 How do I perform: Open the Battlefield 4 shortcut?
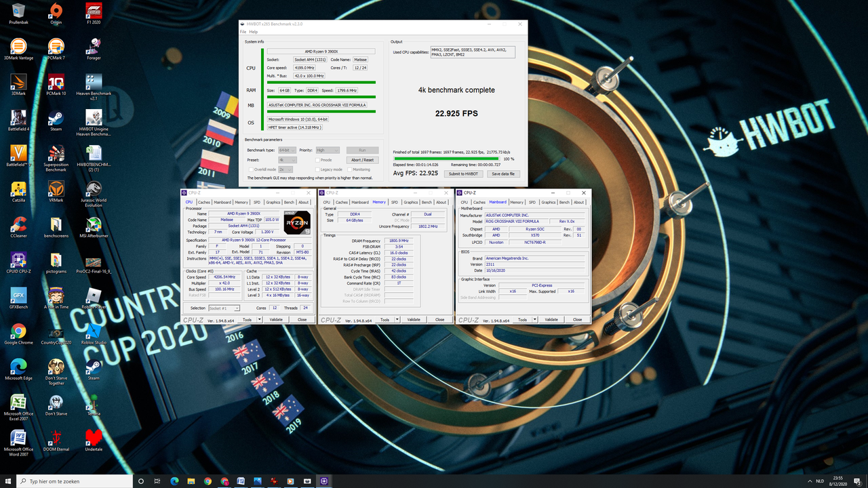[18, 120]
